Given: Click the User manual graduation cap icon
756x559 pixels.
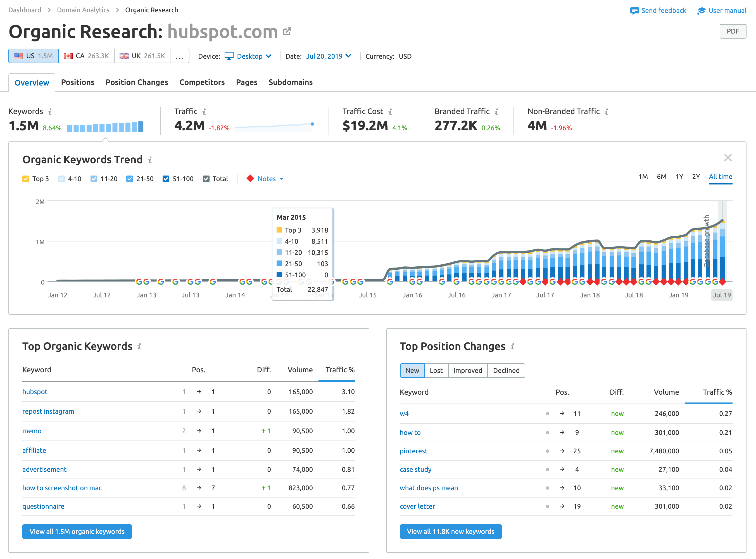Looking at the screenshot, I should point(702,11).
